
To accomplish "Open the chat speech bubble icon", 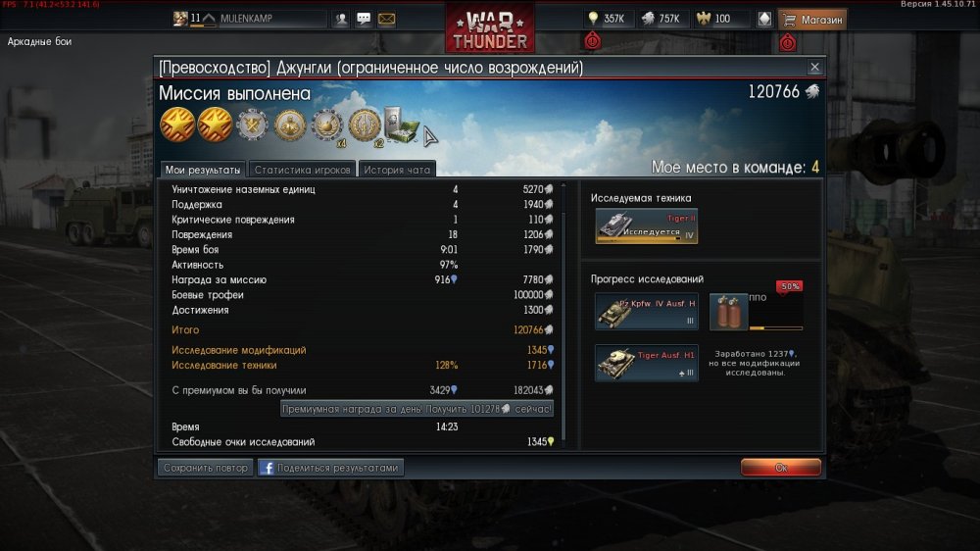I will click(364, 19).
